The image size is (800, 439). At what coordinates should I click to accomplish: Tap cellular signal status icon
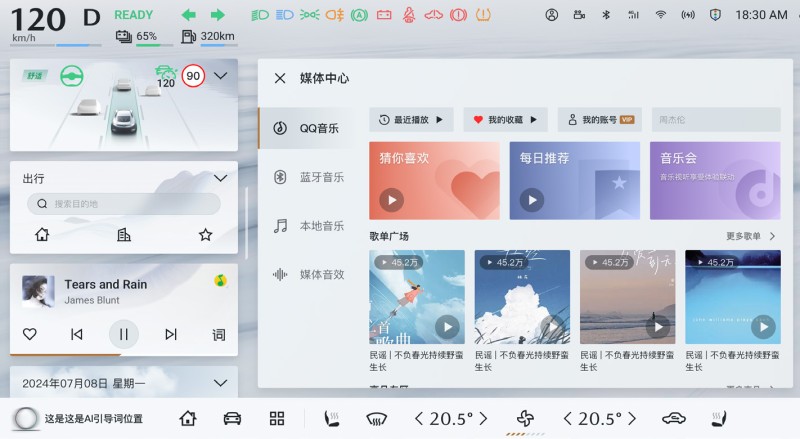(633, 15)
